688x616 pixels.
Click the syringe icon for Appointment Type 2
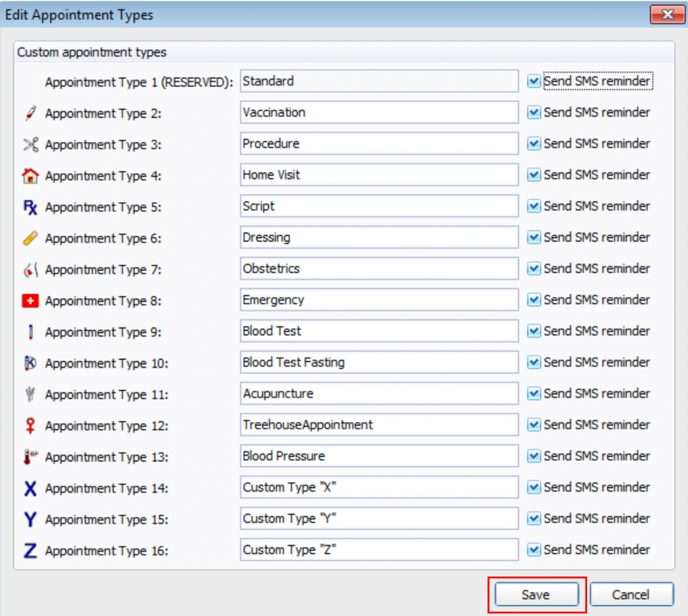30,113
